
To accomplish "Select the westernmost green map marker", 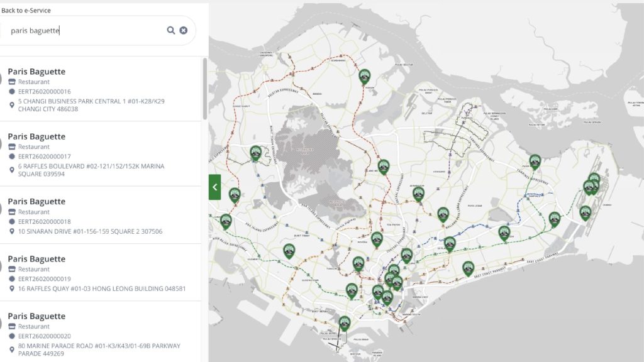I will 226,221.
